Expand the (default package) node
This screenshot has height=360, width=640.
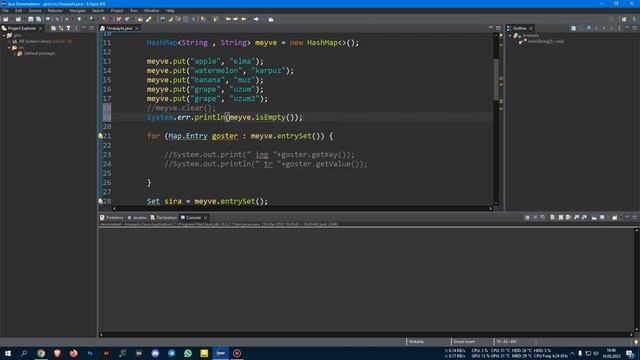pyautogui.click(x=14, y=53)
